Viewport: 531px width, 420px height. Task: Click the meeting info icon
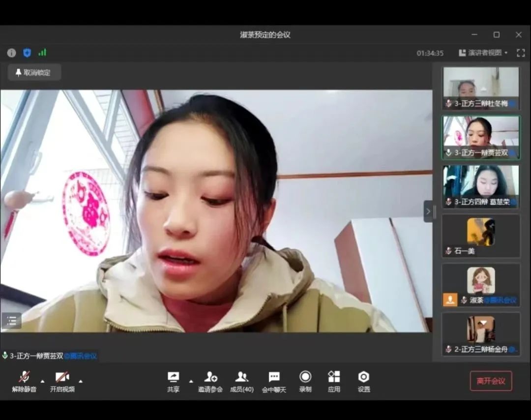(11, 53)
